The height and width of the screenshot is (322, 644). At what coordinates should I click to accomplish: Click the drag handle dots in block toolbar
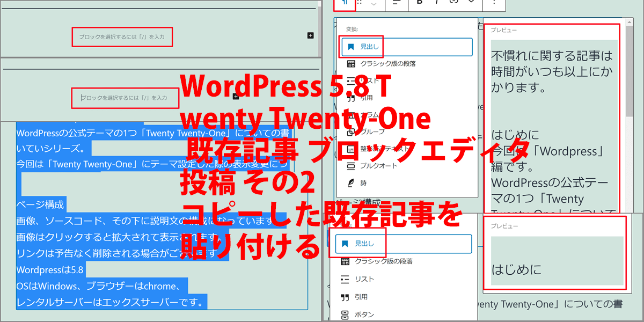360,3
